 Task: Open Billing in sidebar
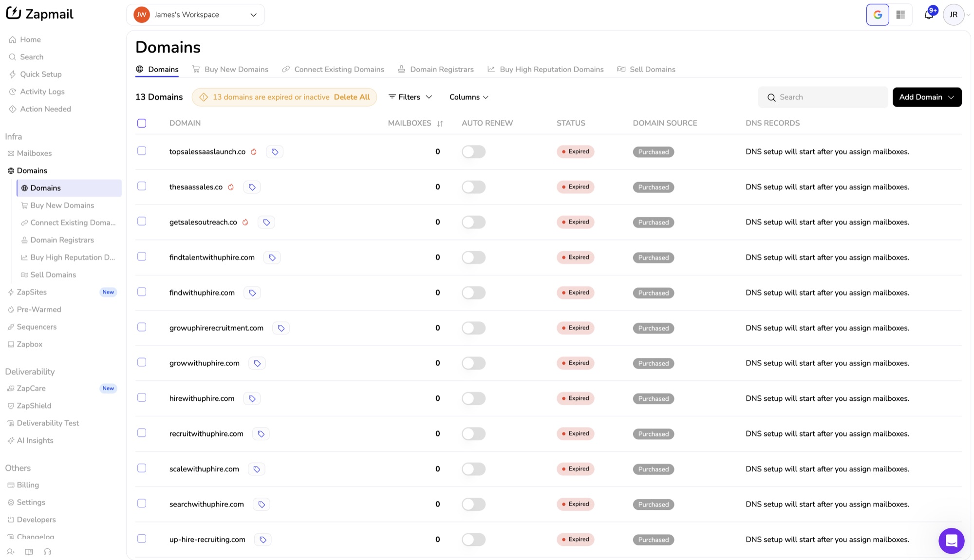tap(28, 485)
